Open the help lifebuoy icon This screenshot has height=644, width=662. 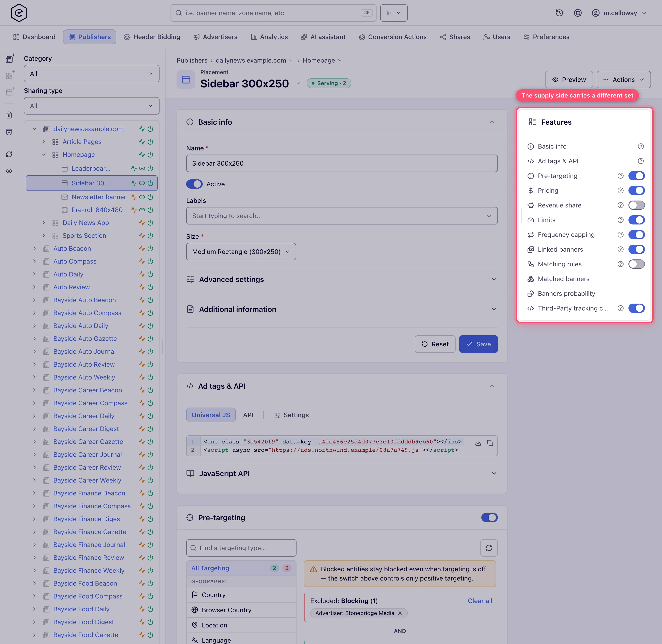(x=578, y=13)
